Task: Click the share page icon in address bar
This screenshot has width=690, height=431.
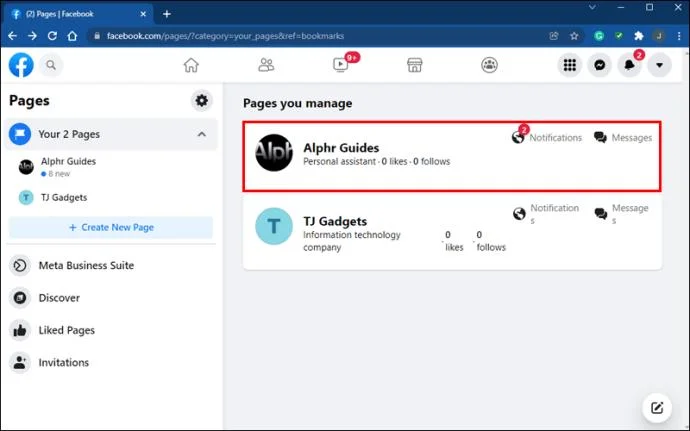Action: 554,36
